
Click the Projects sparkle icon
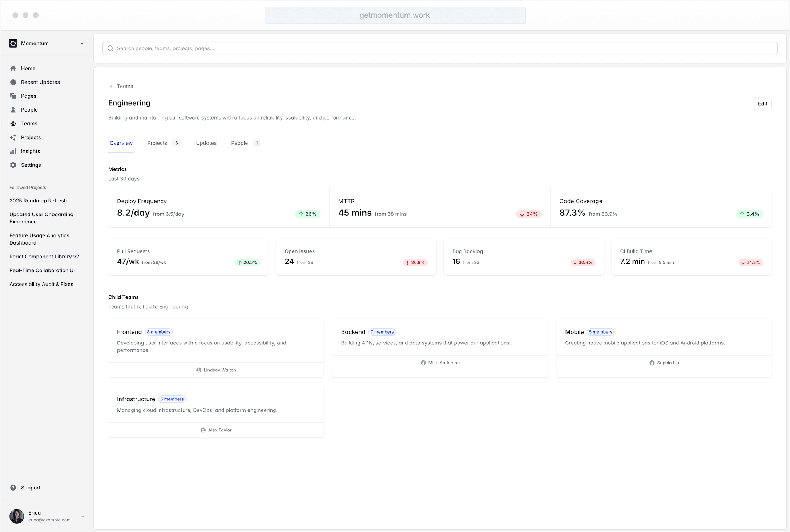click(x=13, y=137)
